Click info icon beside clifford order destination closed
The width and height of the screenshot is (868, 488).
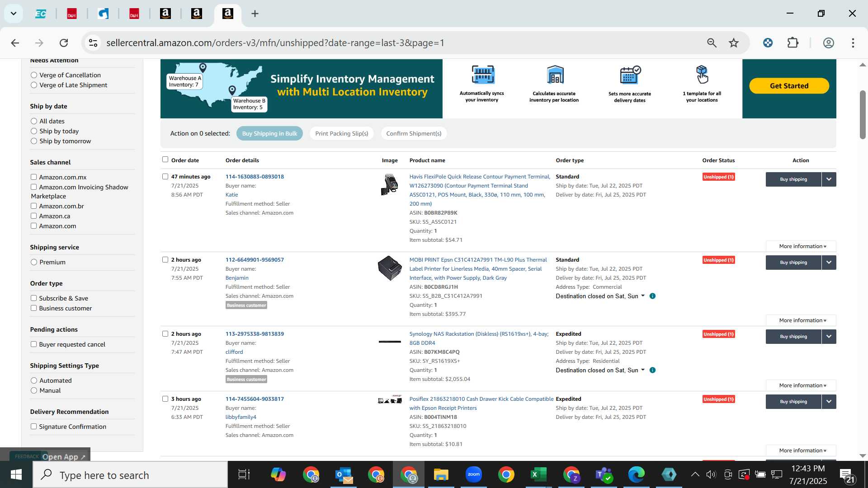click(652, 371)
